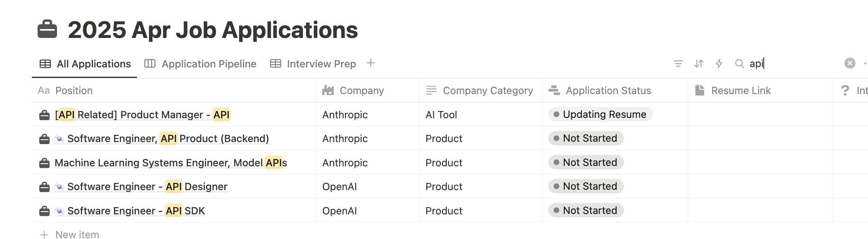Viewport: 868px width, 239px height.
Task: Click briefcase icon of Machine Learning Systems row
Action: (x=44, y=163)
